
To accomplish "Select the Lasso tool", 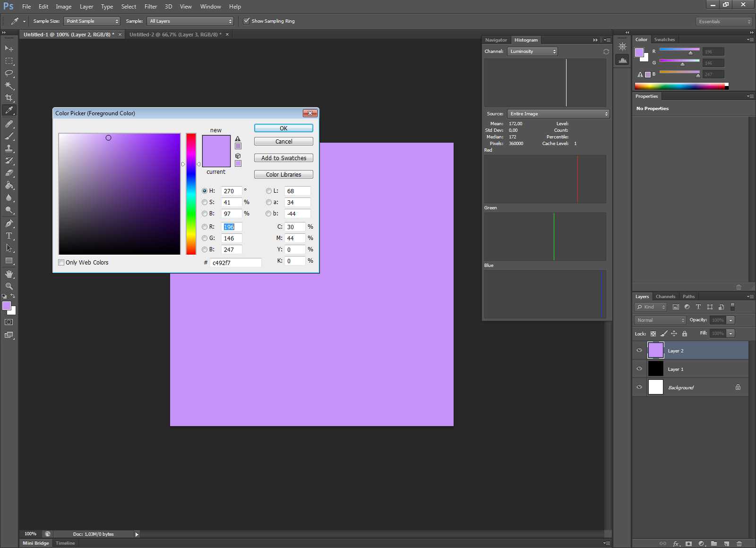I will coord(9,73).
